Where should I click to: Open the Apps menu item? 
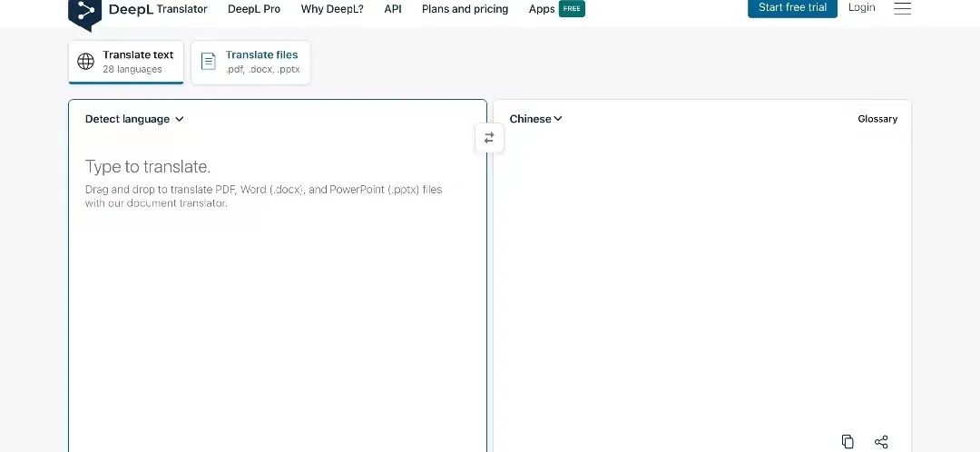[542, 9]
